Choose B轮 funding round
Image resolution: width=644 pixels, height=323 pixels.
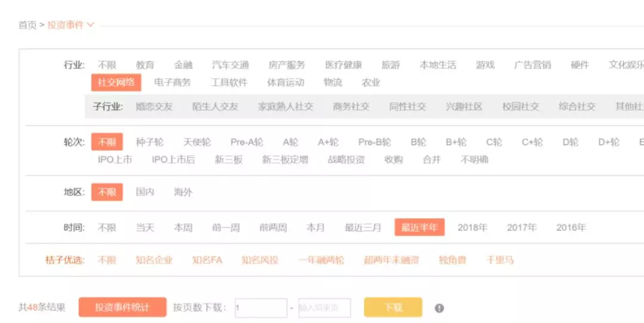click(x=419, y=142)
